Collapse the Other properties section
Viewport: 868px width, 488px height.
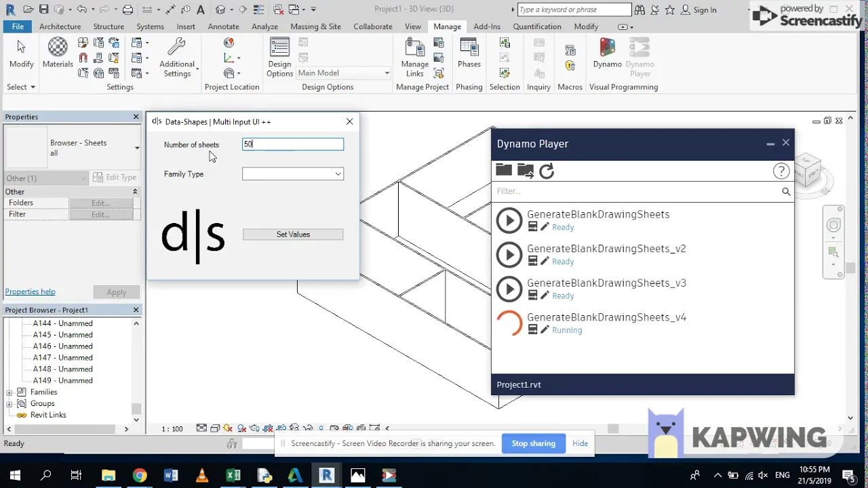click(x=135, y=192)
